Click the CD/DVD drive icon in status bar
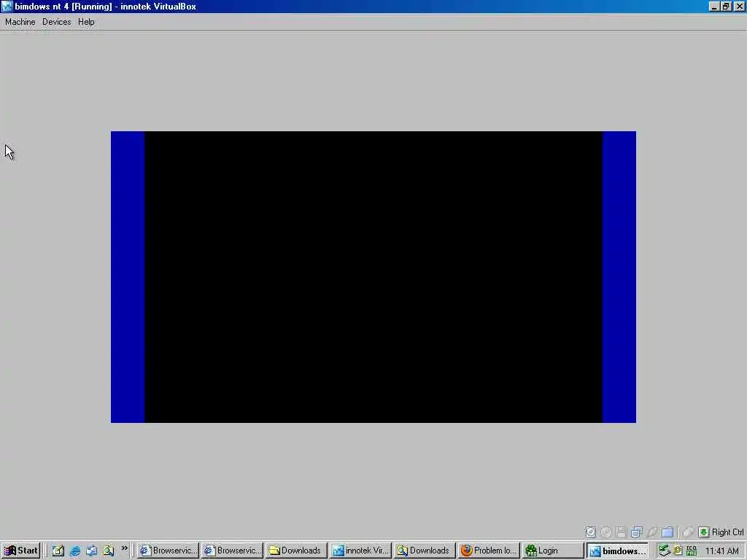Viewport: 747px width, 560px height. point(606,532)
